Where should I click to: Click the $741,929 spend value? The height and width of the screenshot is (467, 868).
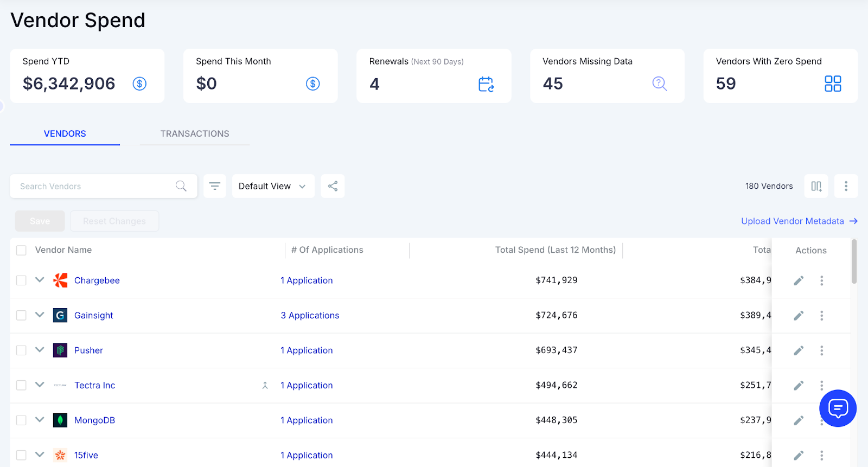tap(557, 280)
